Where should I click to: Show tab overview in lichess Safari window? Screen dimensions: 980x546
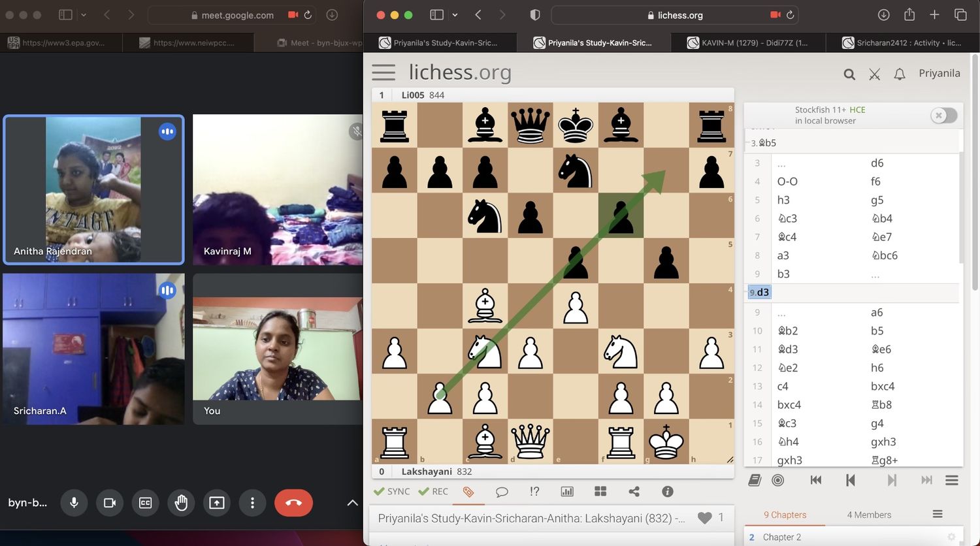(960, 14)
